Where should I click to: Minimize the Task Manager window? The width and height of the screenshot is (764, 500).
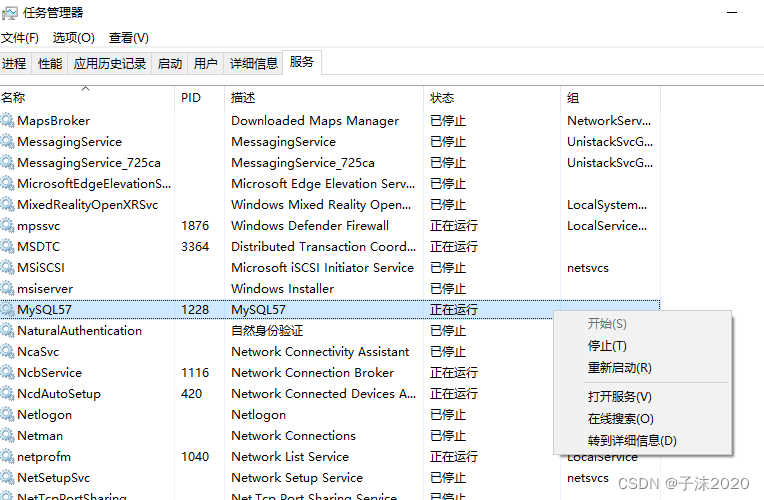pos(732,13)
